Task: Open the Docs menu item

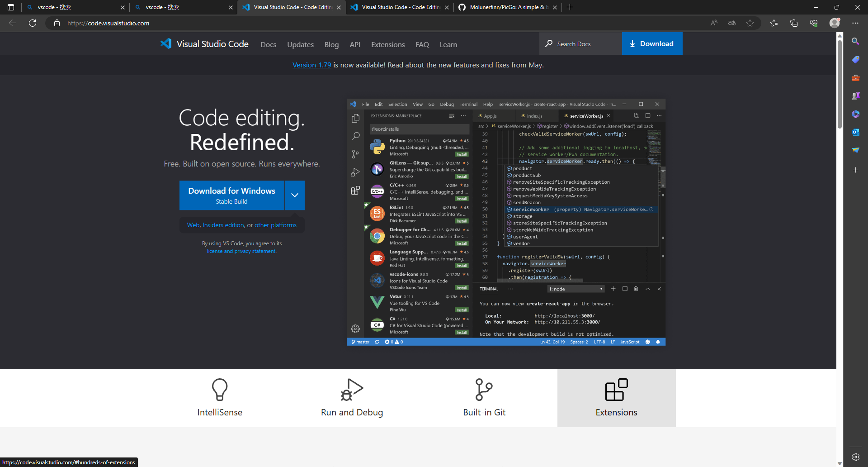Action: coord(268,44)
